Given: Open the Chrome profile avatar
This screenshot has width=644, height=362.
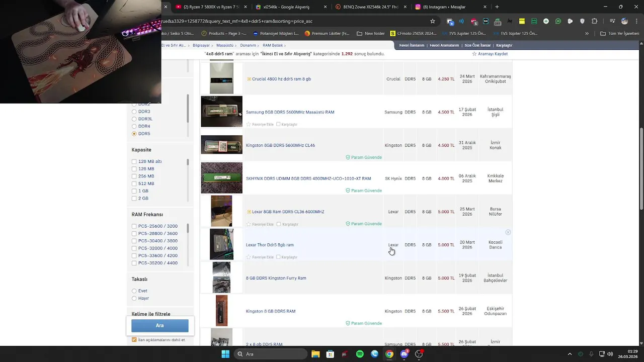Looking at the screenshot, I should point(624,21).
